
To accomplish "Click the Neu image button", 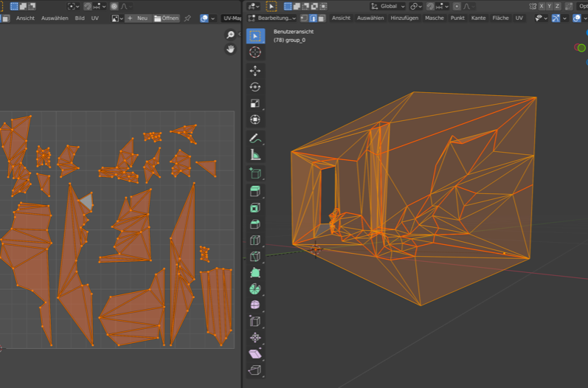I will point(137,18).
